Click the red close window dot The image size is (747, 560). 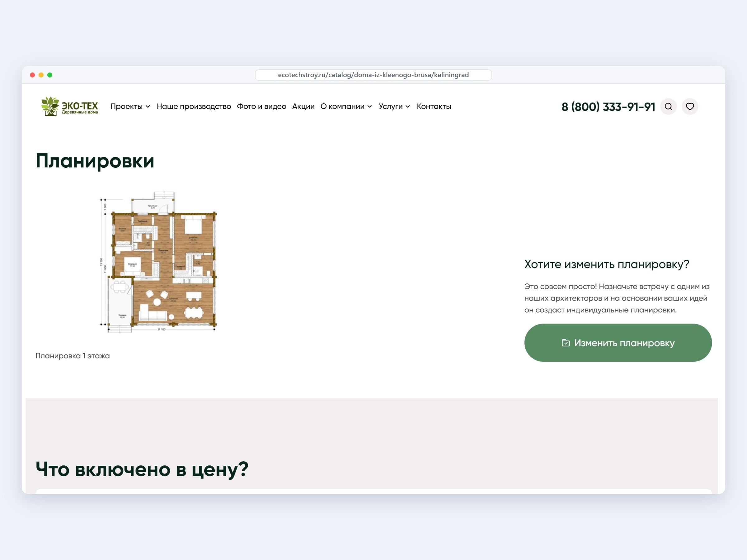(x=32, y=75)
